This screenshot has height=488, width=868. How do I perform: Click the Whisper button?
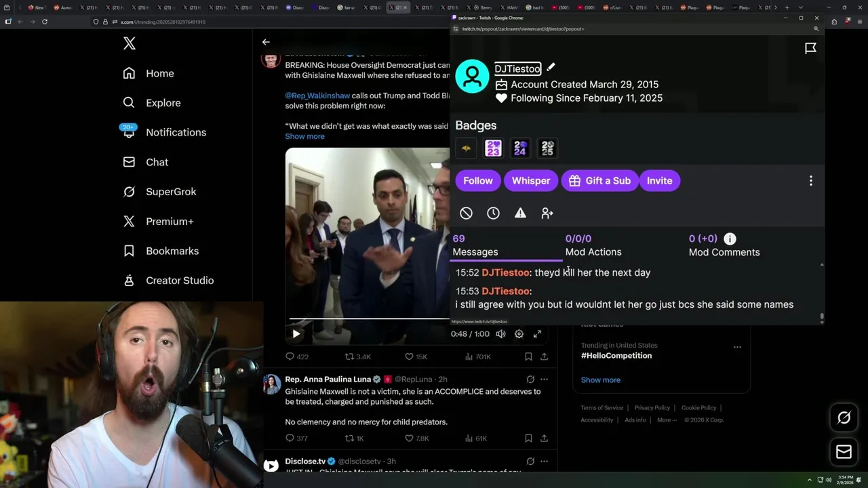pos(531,181)
